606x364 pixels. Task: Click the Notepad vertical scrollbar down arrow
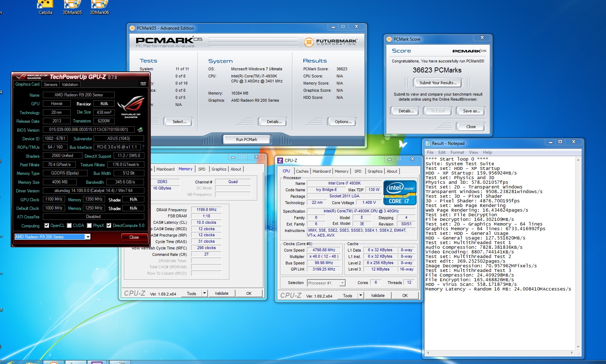pos(578,347)
